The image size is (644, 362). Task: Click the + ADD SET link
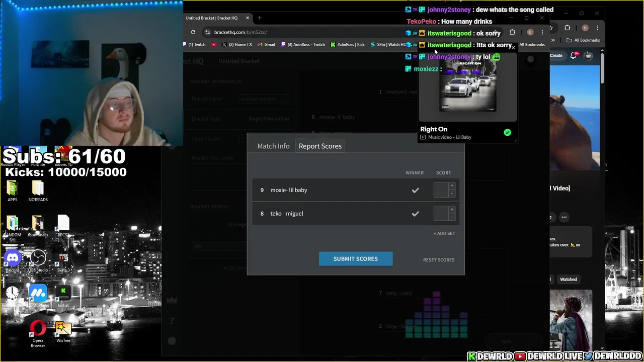click(x=444, y=233)
